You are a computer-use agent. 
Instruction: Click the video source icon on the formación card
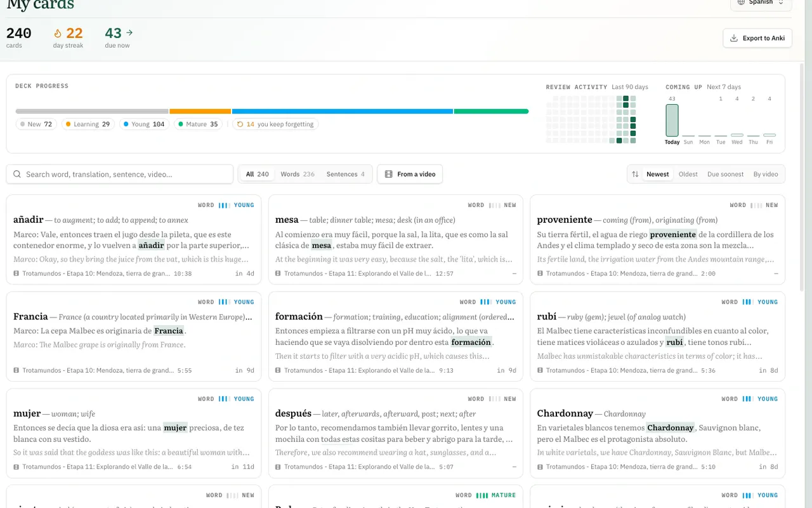(278, 370)
